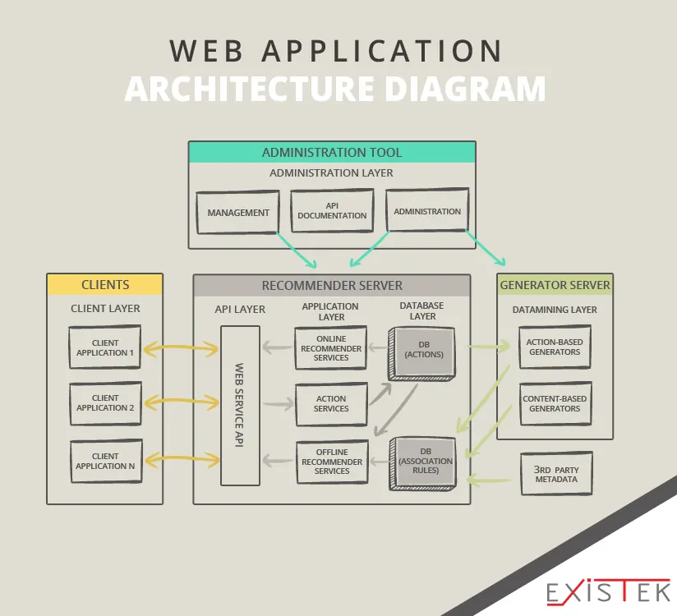
Task: Toggle the Online Recommender Services block
Action: tap(330, 347)
